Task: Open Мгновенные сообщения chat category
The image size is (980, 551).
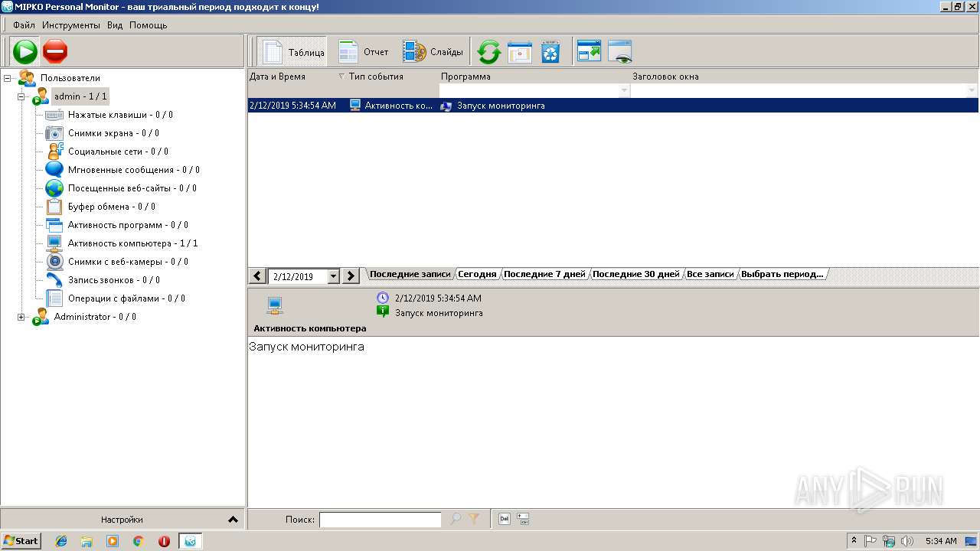Action: (134, 170)
